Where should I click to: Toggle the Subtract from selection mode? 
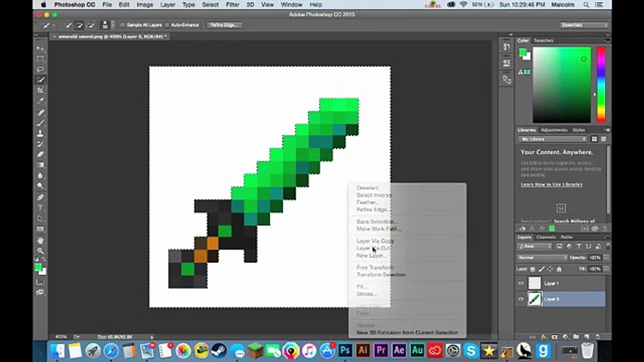point(91,25)
